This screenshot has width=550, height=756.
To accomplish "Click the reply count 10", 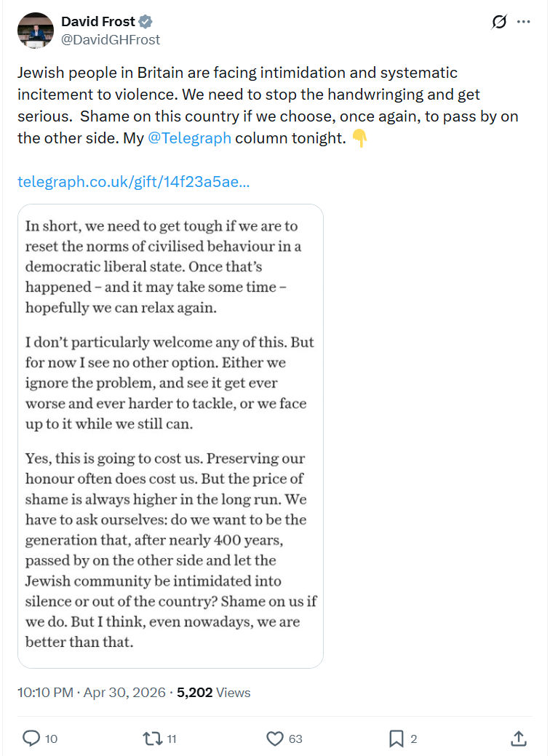I will (51, 739).
